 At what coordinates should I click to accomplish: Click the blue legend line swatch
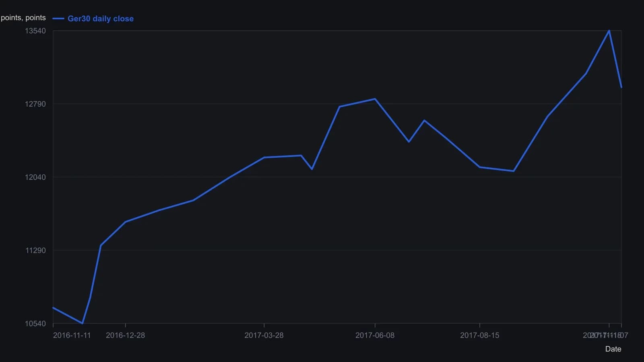[58, 19]
